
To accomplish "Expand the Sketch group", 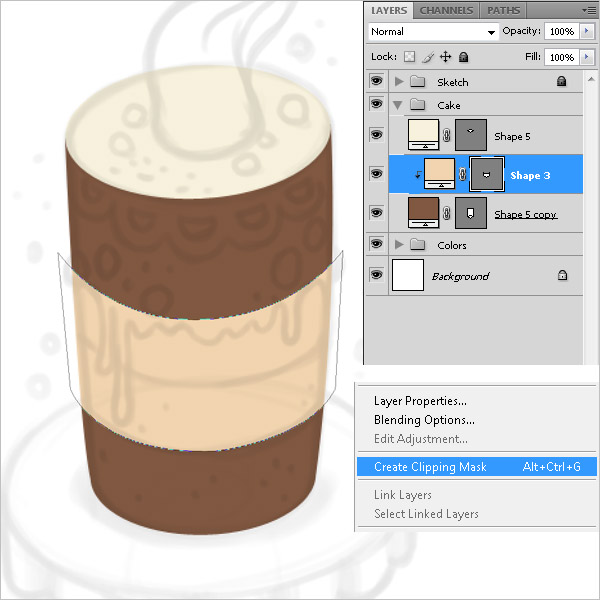I will (399, 81).
